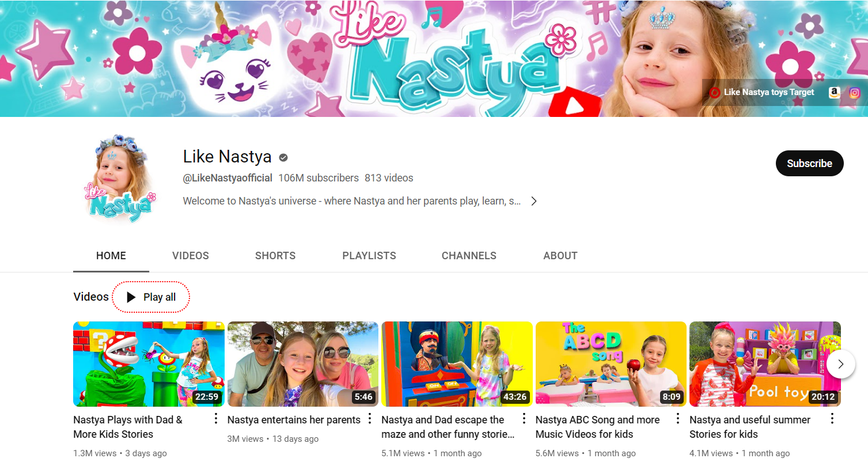Click the verified badge next to Like Nastya
Image resolution: width=868 pixels, height=462 pixels.
point(282,157)
